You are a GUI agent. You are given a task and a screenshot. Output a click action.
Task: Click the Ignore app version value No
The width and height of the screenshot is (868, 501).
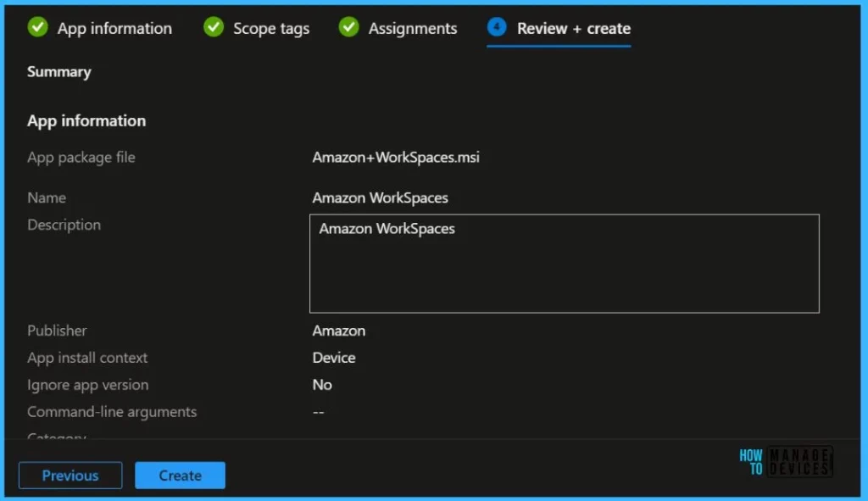point(322,385)
